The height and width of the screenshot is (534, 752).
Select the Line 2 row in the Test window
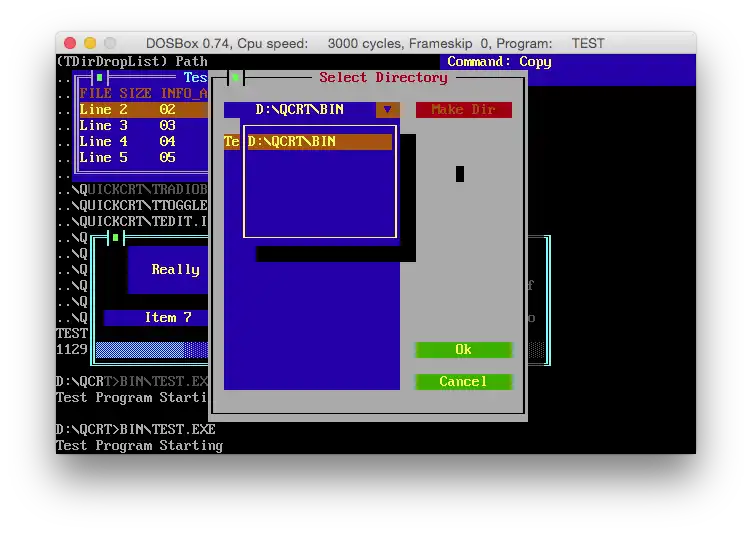tap(143, 109)
